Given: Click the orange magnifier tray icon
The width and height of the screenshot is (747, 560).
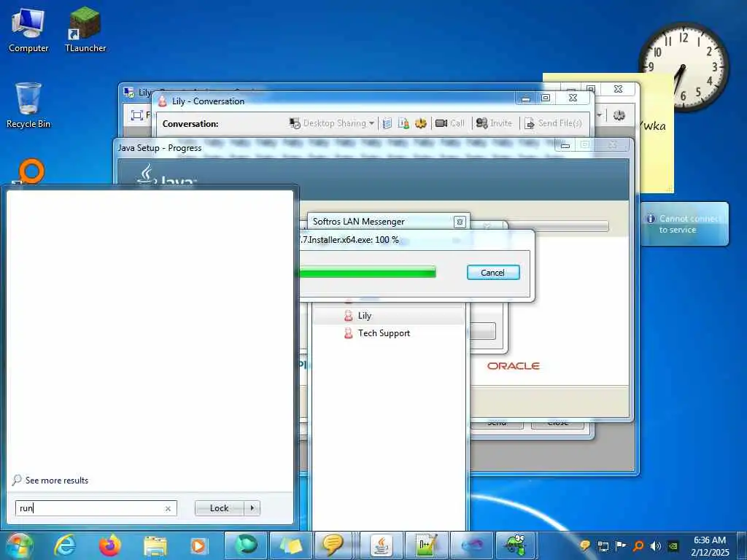Looking at the screenshot, I should (x=638, y=546).
